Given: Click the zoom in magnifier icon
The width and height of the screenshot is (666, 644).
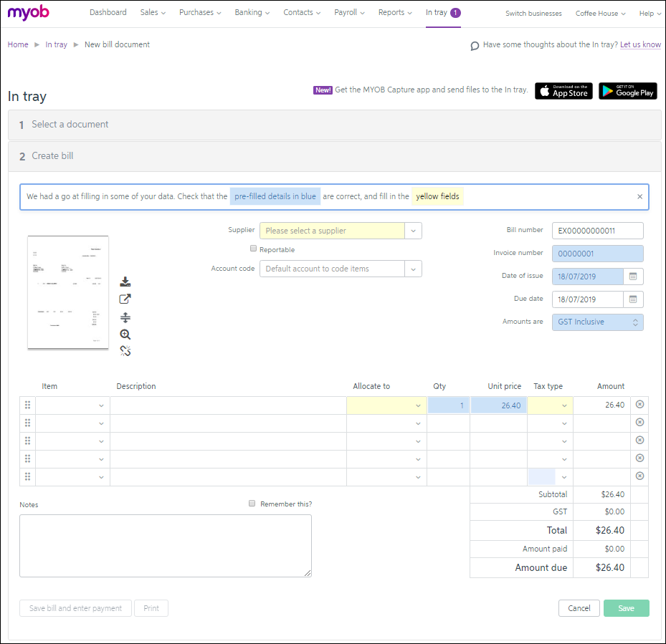Looking at the screenshot, I should click(125, 335).
